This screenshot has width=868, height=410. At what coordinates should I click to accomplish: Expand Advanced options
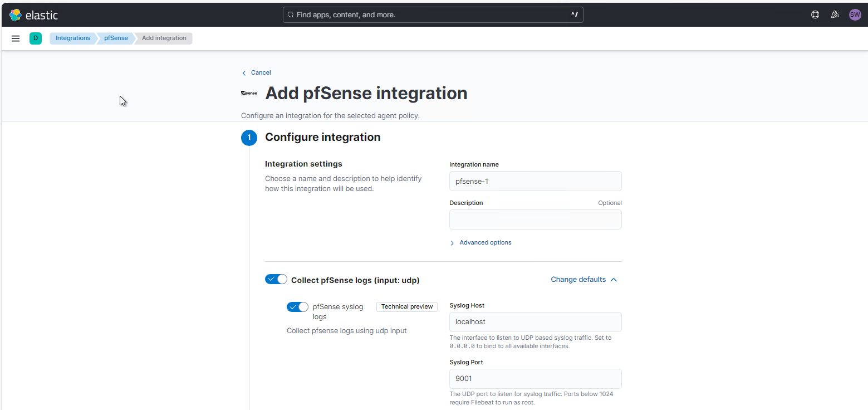pyautogui.click(x=480, y=243)
